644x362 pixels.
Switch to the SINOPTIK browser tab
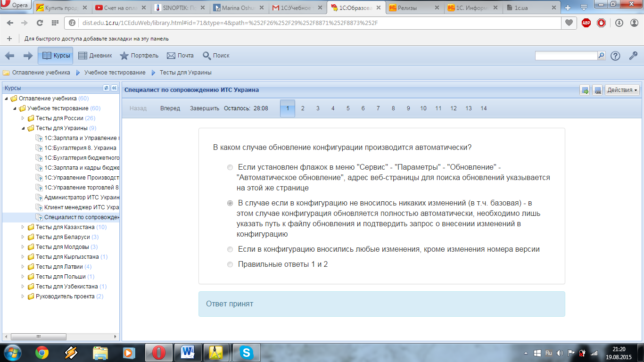pos(179,7)
